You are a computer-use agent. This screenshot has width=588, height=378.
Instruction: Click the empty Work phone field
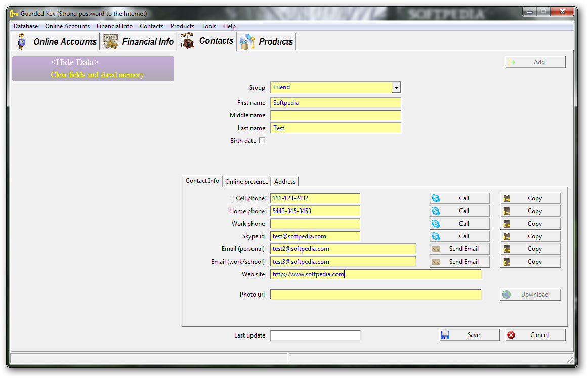pos(315,224)
